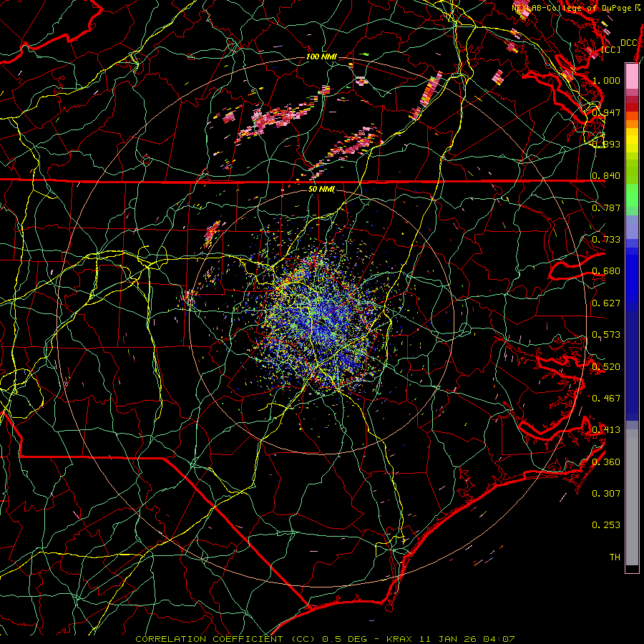
Task: Select the 0.840 scale value
Action: click(x=606, y=176)
